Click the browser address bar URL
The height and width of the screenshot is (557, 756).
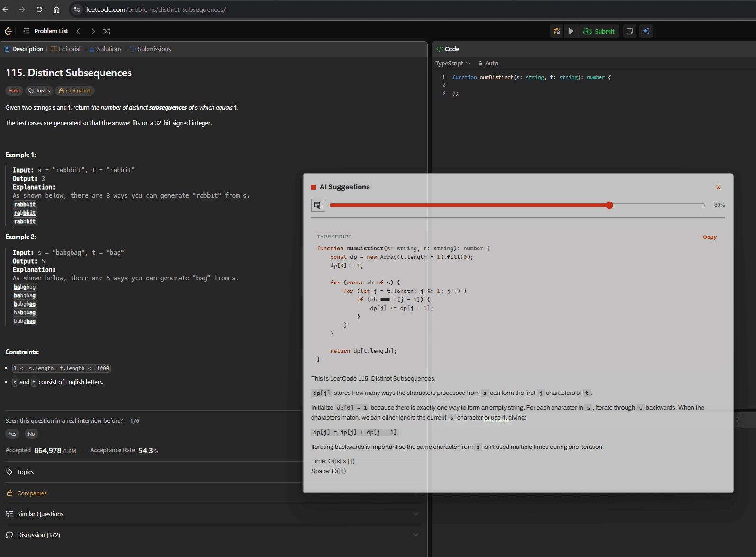156,9
